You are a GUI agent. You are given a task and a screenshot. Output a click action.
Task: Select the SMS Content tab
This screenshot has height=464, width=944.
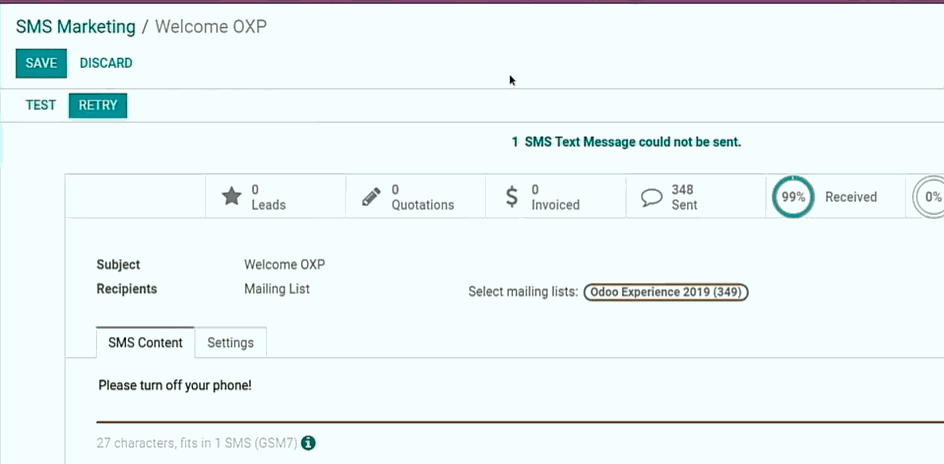pyautogui.click(x=145, y=342)
